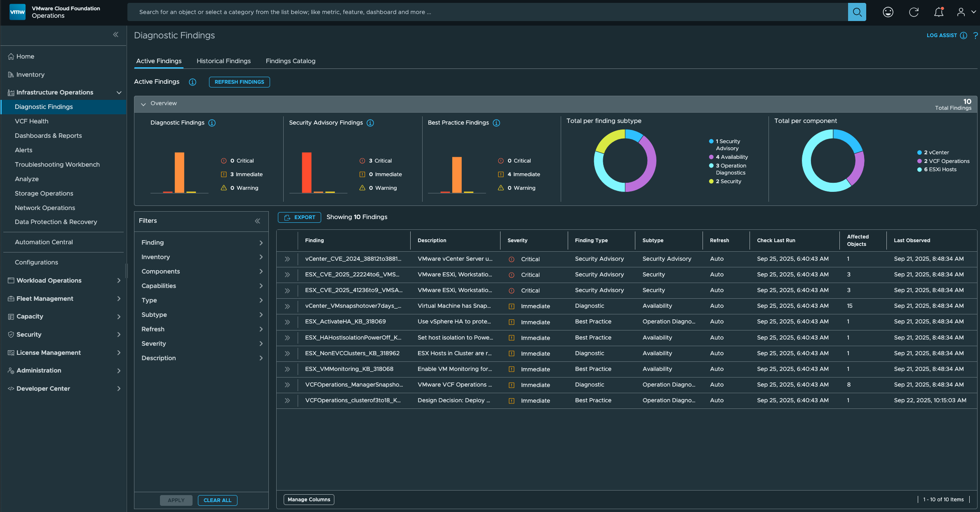Click the search magnifier icon

[857, 12]
